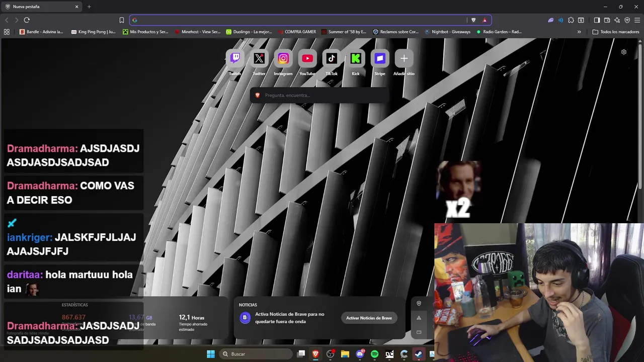This screenshot has width=644, height=362.
Task: Open new tab page settings gear
Action: [624, 52]
